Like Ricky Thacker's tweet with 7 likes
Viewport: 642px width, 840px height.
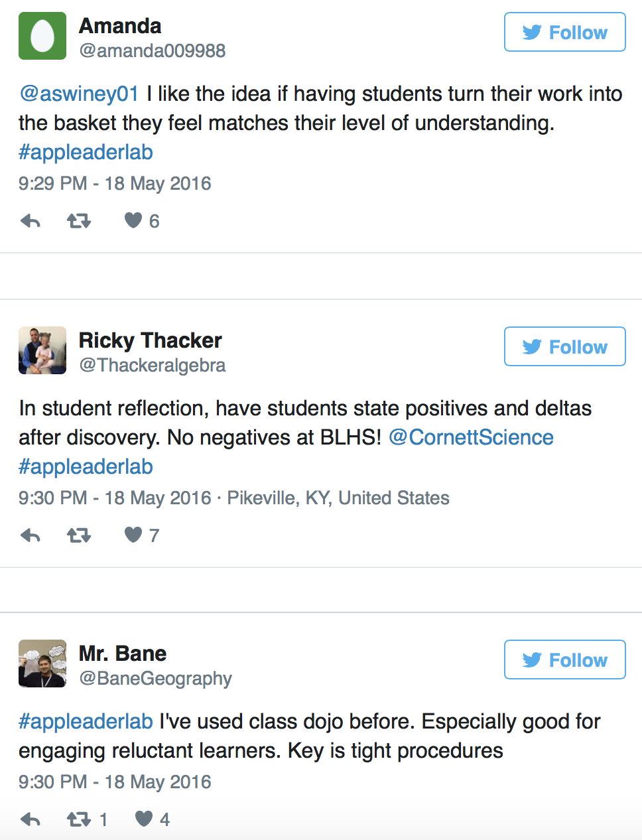coord(133,535)
